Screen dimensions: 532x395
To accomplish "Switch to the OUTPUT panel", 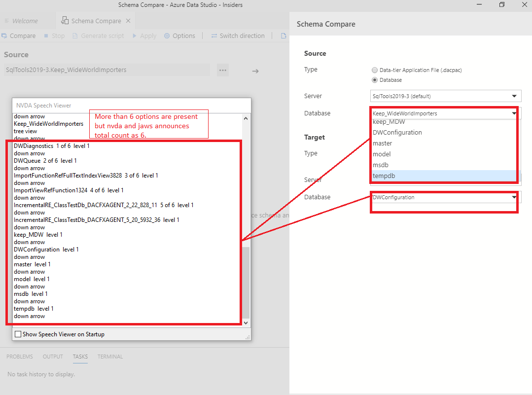I will click(52, 357).
